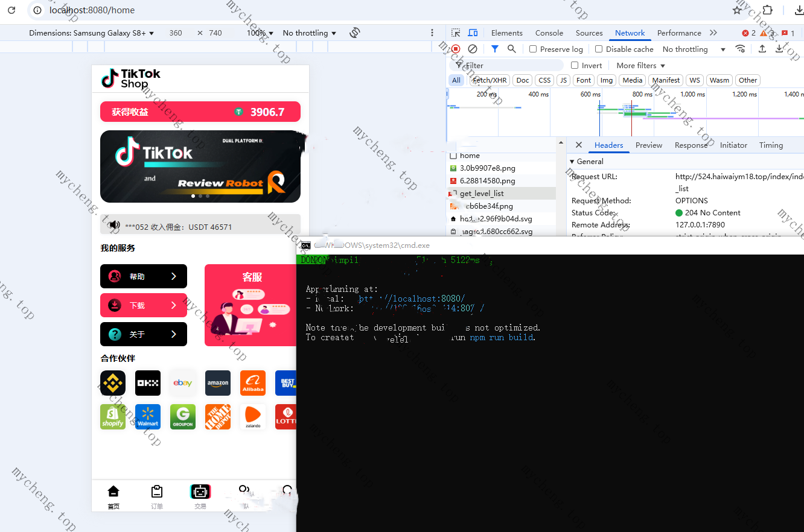Image resolution: width=804 pixels, height=532 pixels.
Task: Open the Shopify partner icon
Action: [x=113, y=417]
